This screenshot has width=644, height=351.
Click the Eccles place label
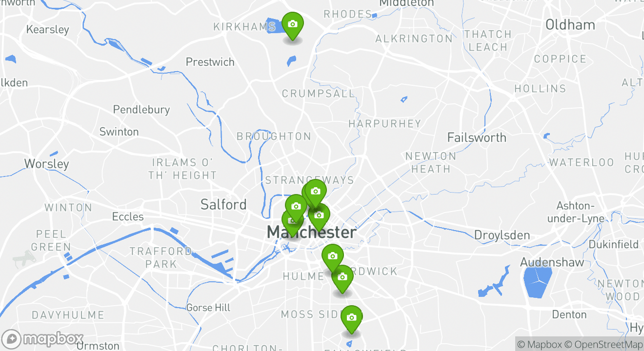[x=128, y=216]
